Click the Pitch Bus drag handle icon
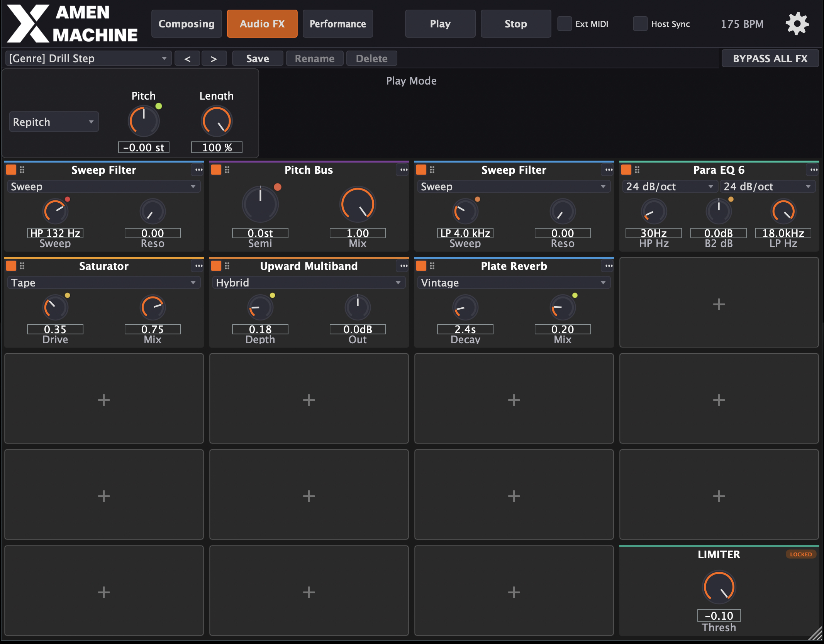This screenshot has height=644, width=824. point(227,169)
